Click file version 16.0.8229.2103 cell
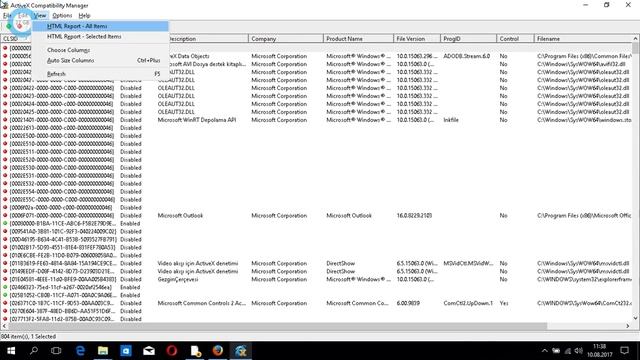Viewport: 640px width, 360px height. pyautogui.click(x=414, y=216)
